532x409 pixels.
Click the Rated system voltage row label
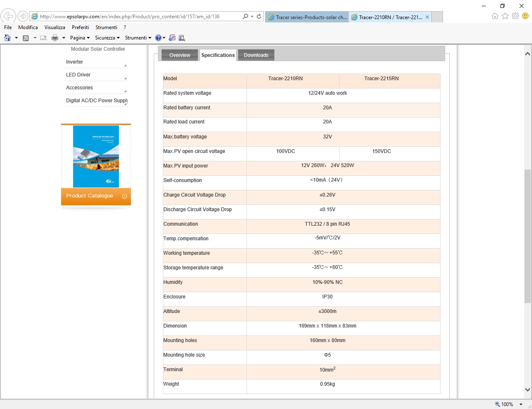pos(187,93)
